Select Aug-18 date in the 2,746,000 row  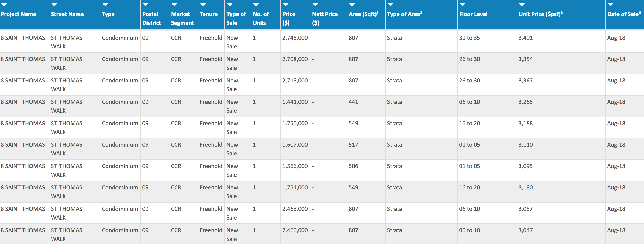616,38
